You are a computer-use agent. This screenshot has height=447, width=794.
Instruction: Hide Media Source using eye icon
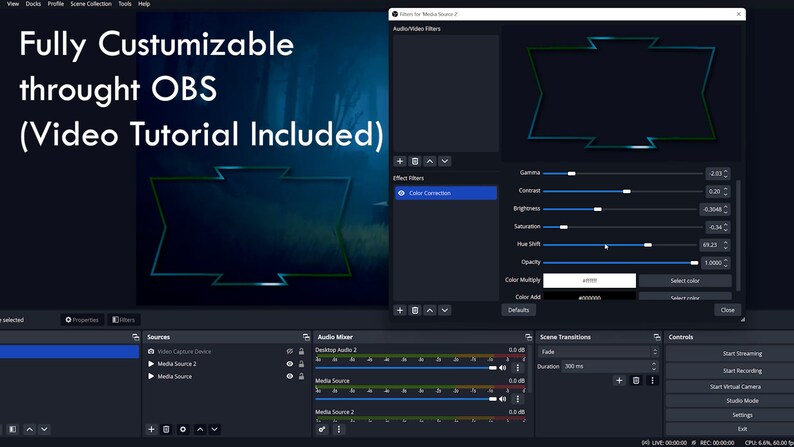pos(290,377)
